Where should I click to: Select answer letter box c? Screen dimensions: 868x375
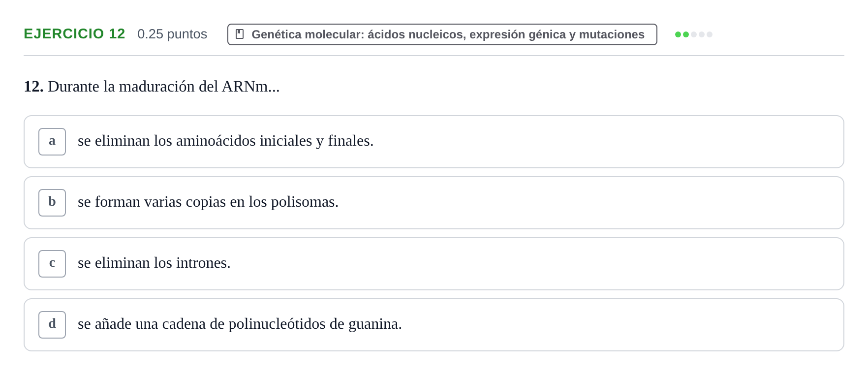point(52,264)
